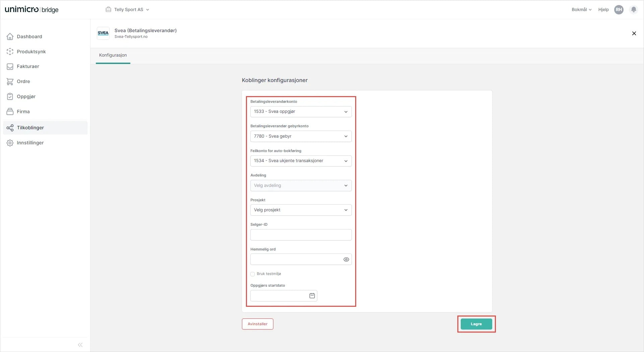Click the Avinstaller button
This screenshot has height=352, width=644.
[x=257, y=324]
